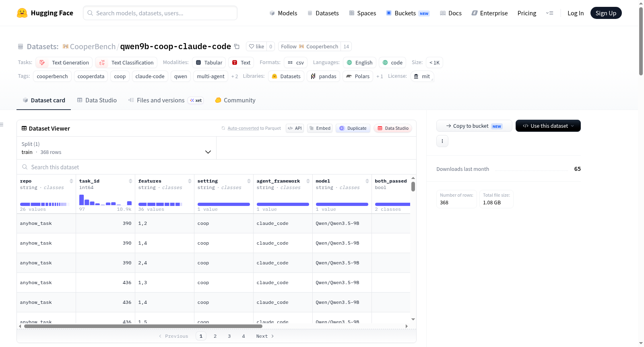Image resolution: width=644 pixels, height=347 pixels.
Task: Sort the agent_framework column
Action: 308,181
